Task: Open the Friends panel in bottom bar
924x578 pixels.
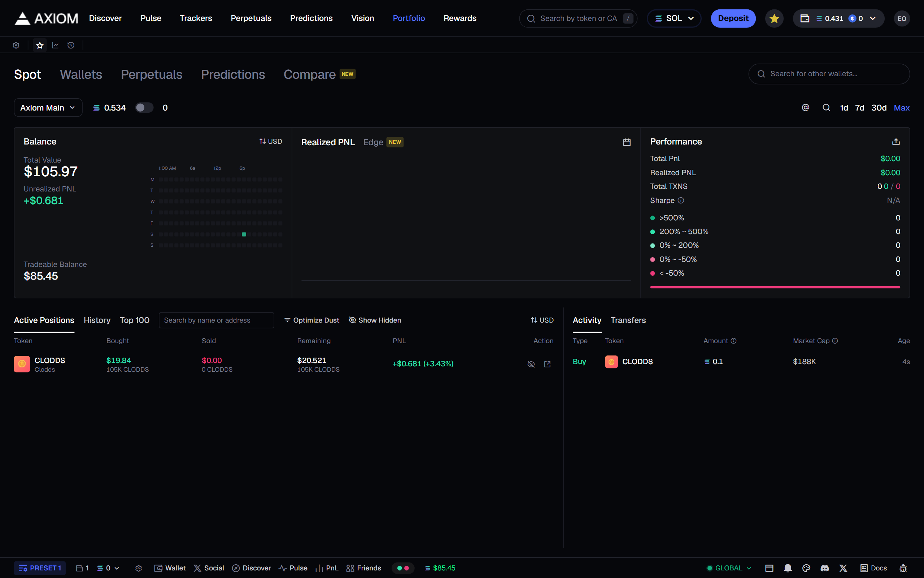Action: coord(363,568)
